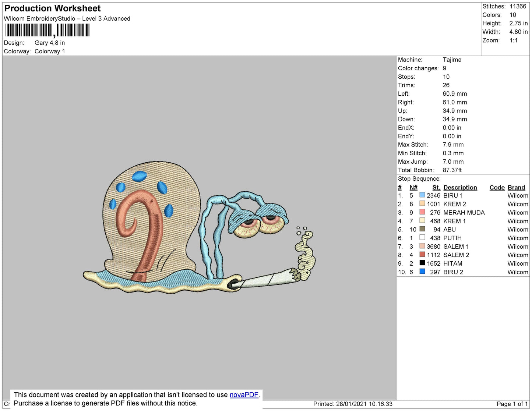Click the stitch count '2346' for BIRU 1

433,195
